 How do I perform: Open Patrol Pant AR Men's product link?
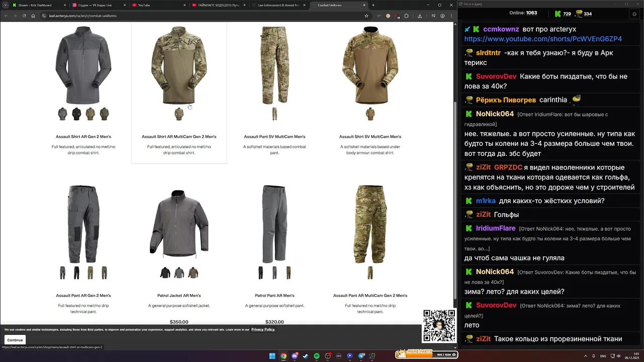coord(275,296)
